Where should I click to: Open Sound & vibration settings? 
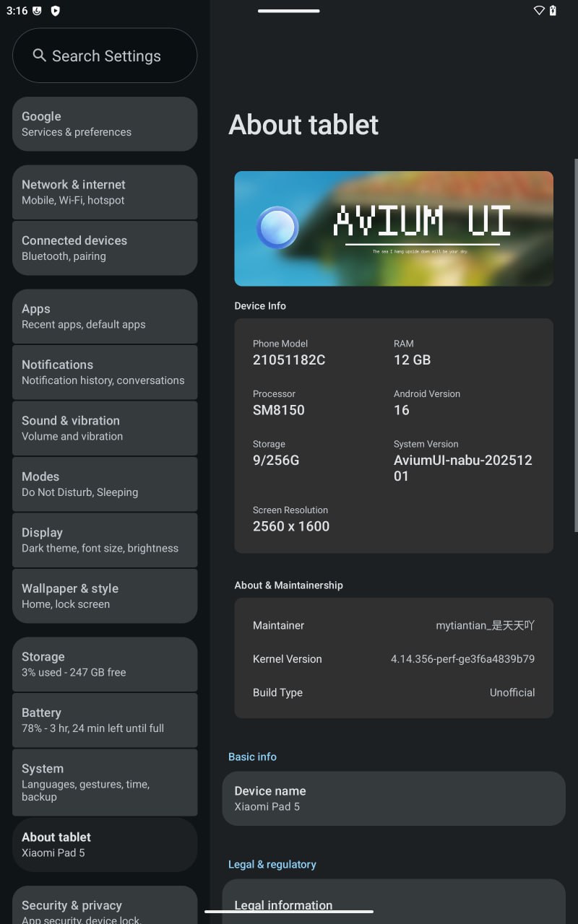point(105,428)
